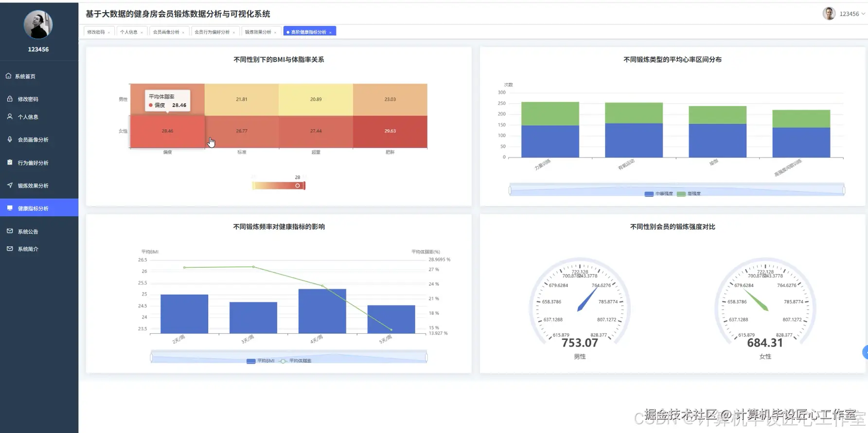Close the 锻炼效果分析 tab
Image resolution: width=868 pixels, height=433 pixels.
point(275,33)
